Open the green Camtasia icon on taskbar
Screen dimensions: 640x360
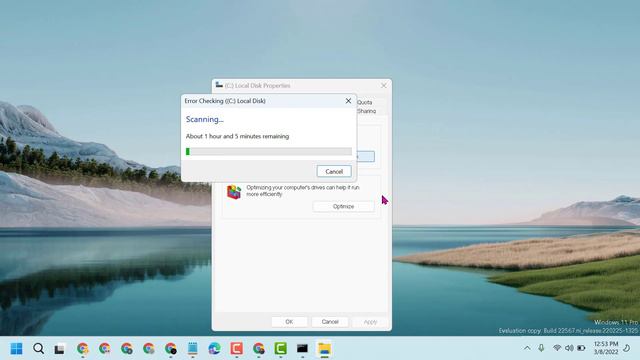click(x=280, y=349)
